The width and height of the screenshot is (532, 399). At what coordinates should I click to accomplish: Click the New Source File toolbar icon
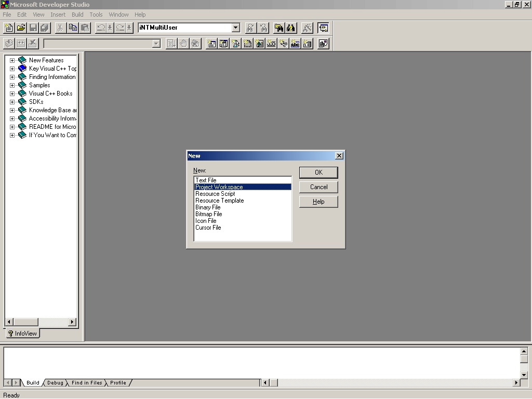point(9,28)
